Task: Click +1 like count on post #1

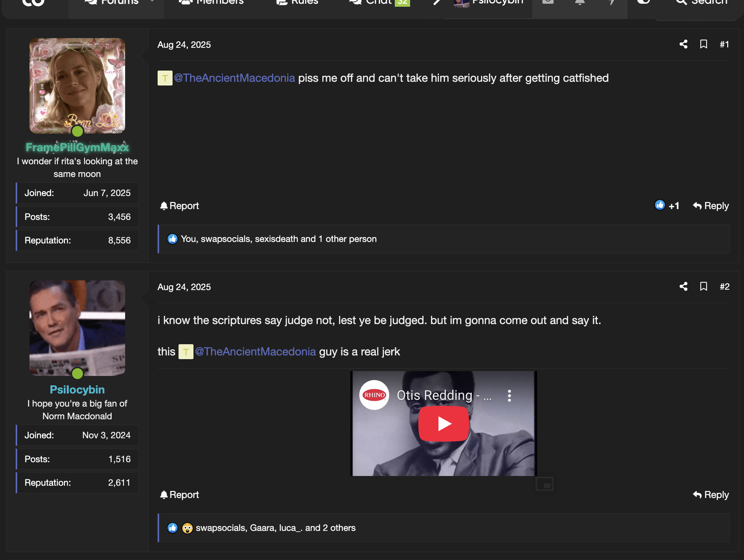Action: [674, 206]
